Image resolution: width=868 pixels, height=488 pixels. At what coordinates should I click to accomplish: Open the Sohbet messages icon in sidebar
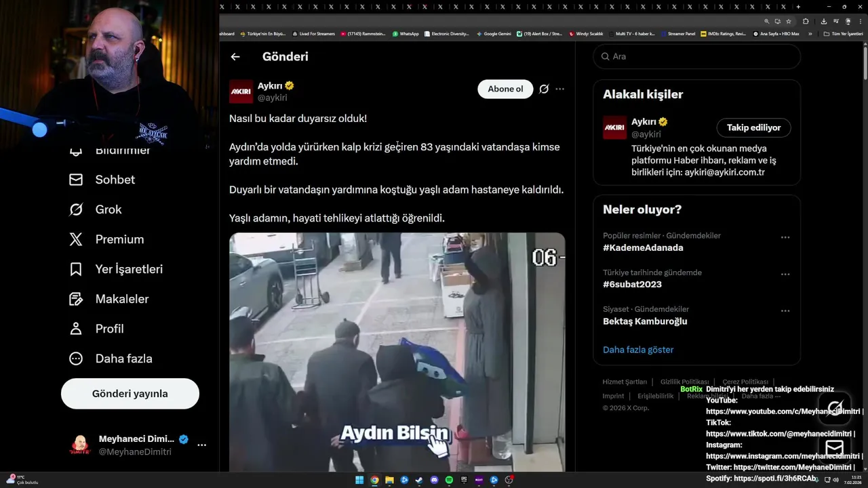click(76, 180)
